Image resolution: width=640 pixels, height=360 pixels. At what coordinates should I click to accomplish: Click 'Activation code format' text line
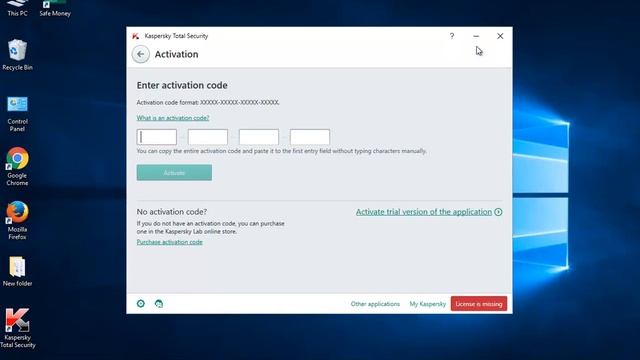coord(208,102)
